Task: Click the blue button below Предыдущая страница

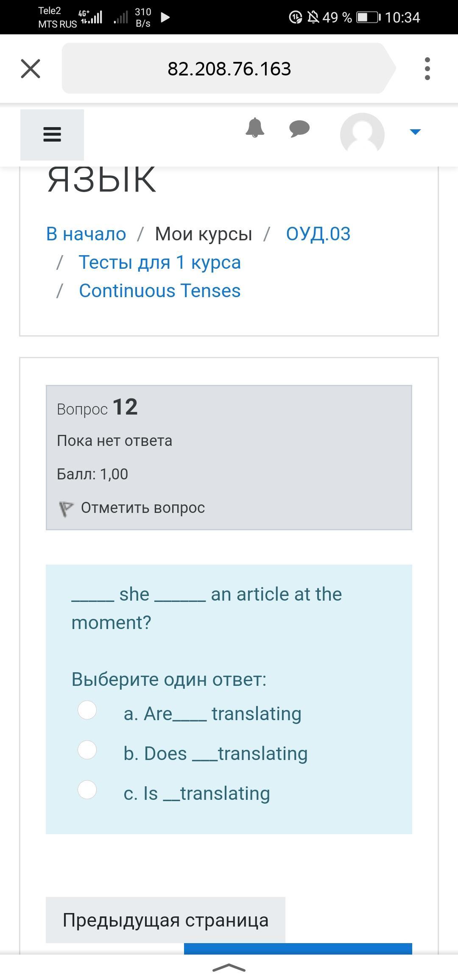Action: pyautogui.click(x=298, y=948)
